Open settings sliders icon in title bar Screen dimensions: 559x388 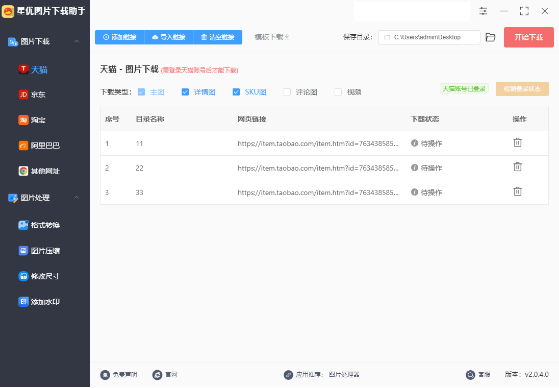[x=483, y=11]
